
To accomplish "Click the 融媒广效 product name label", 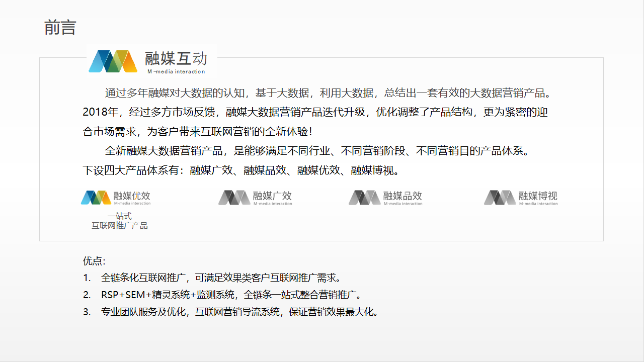I will 272,196.
